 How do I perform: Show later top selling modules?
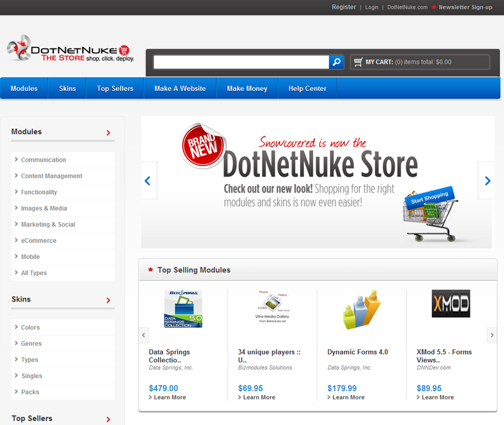coord(492,335)
